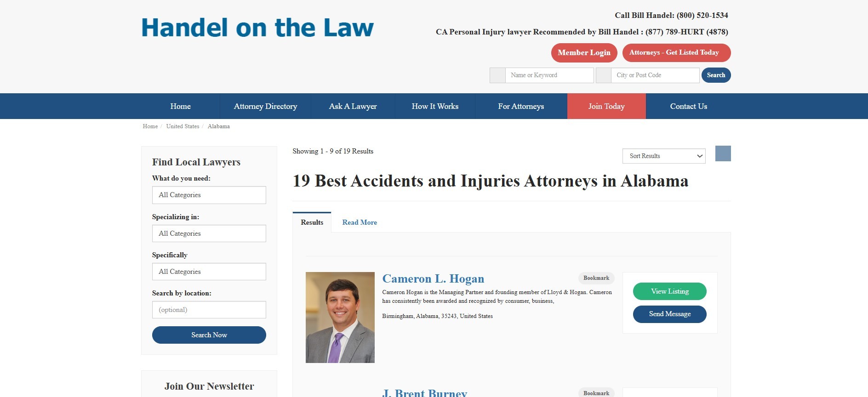This screenshot has height=397, width=868.
Task: Open the 'Specializing in' categories dropdown
Action: pos(209,233)
